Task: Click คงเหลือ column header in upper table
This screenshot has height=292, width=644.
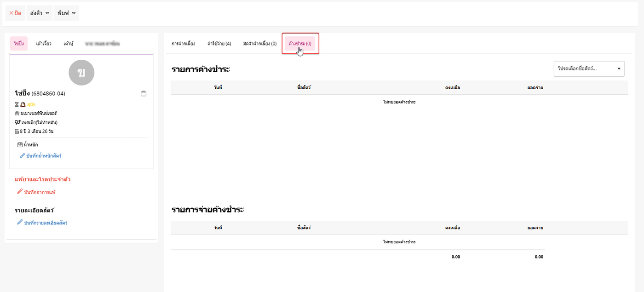Action: point(453,87)
